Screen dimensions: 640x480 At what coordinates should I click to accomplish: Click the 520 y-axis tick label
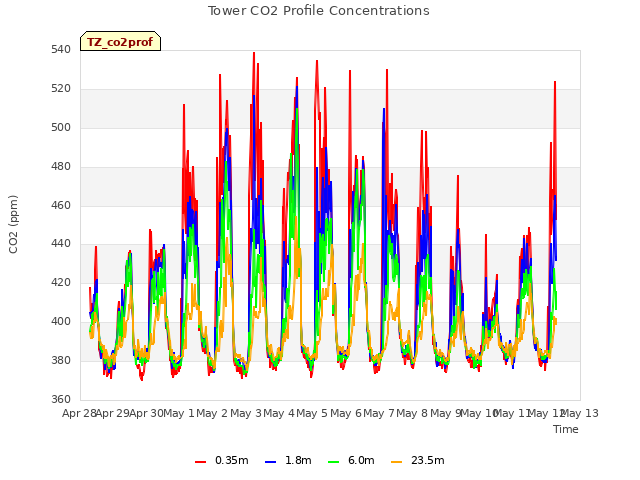click(61, 89)
